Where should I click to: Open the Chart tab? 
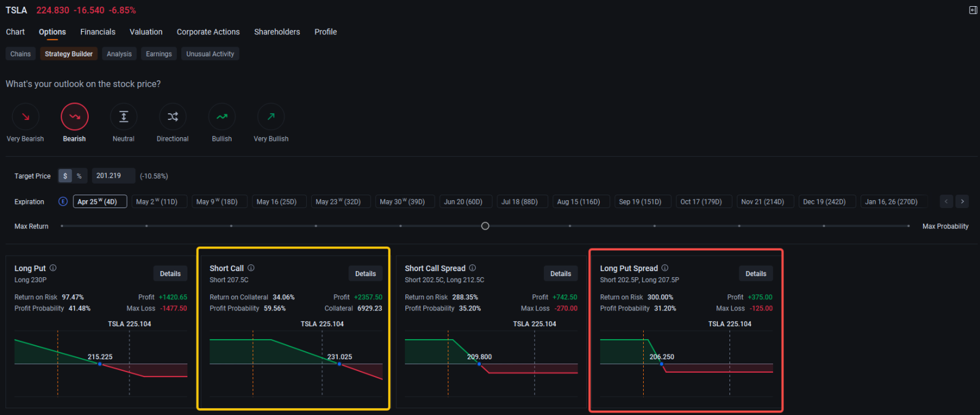pos(15,32)
